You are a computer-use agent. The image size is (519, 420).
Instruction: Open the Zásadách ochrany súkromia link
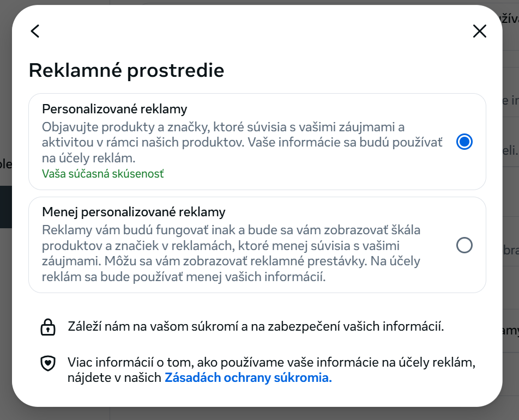pyautogui.click(x=248, y=378)
